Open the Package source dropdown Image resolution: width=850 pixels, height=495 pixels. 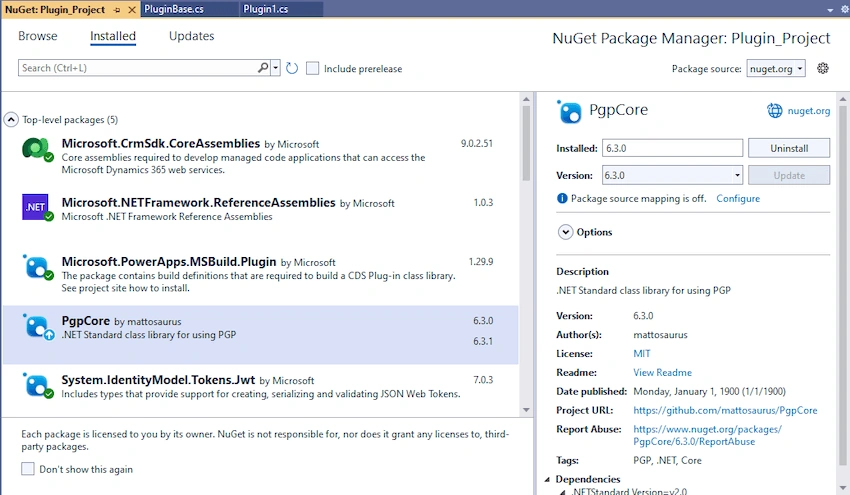[x=775, y=68]
